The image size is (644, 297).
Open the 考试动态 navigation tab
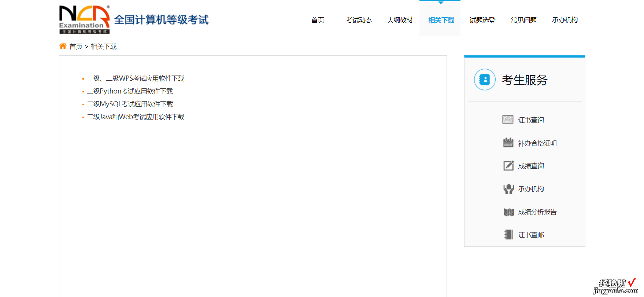pos(359,20)
